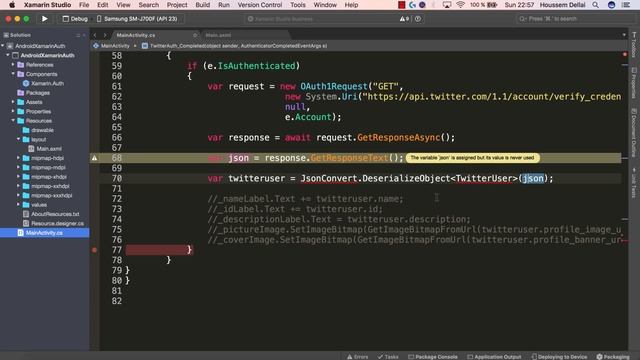This screenshot has width=640, height=360.
Task: Open the Errors pad in status bar
Action: [358, 356]
